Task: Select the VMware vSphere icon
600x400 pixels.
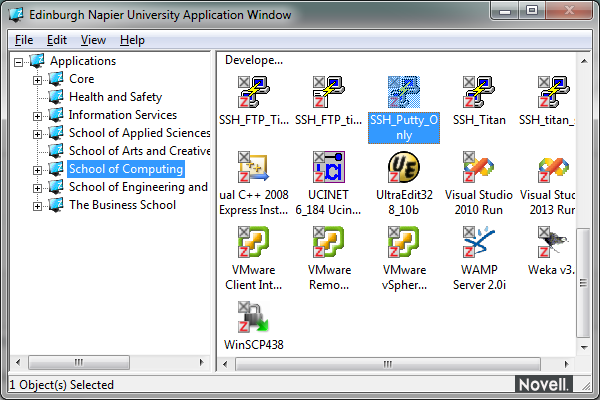Action: pos(403,243)
